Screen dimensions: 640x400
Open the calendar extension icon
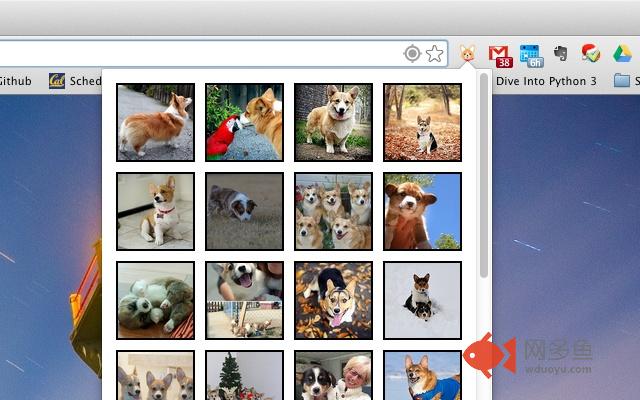point(531,56)
